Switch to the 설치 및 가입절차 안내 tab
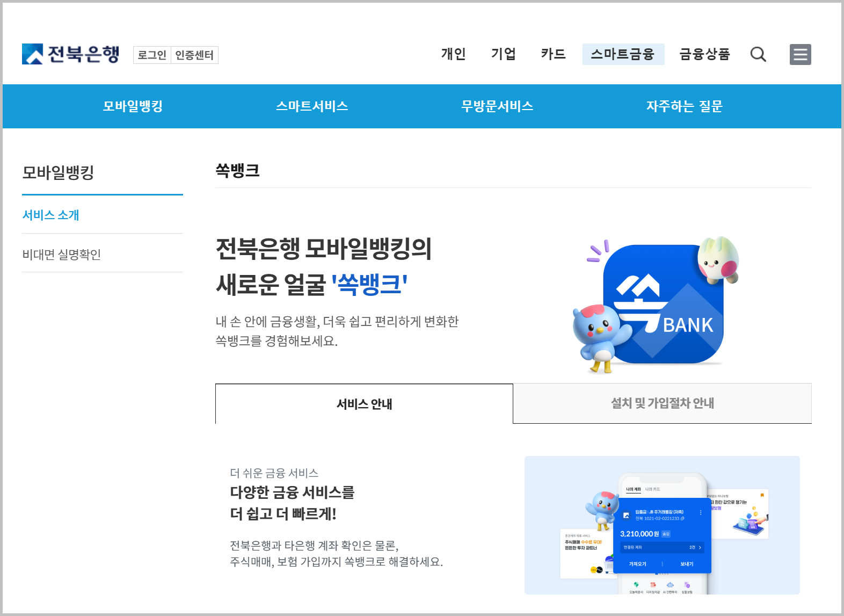Screen dimensions: 844x616 (662, 403)
